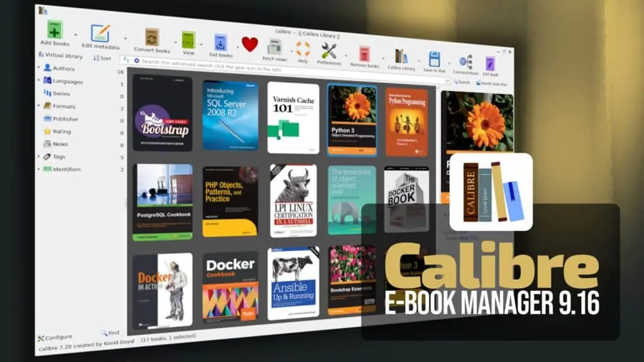The height and width of the screenshot is (362, 644).
Task: Select the PHP Objects, Patterns, and Practice cover
Action: [x=230, y=202]
